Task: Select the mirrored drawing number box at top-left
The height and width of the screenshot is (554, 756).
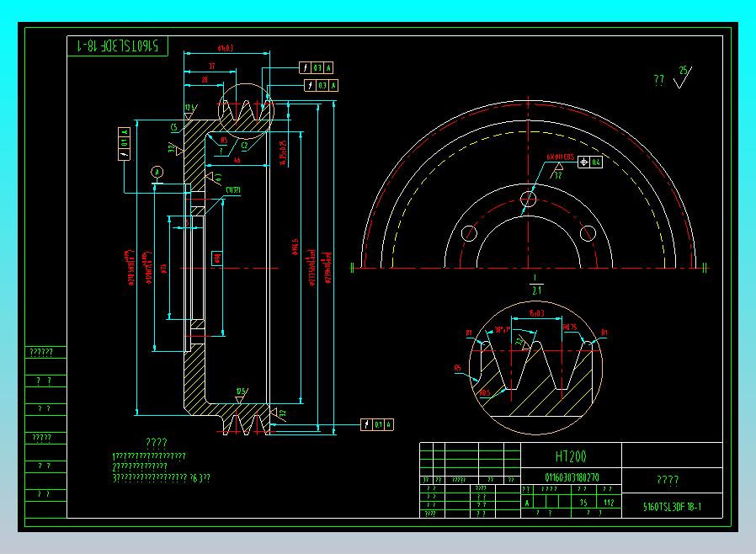Action: (x=117, y=45)
